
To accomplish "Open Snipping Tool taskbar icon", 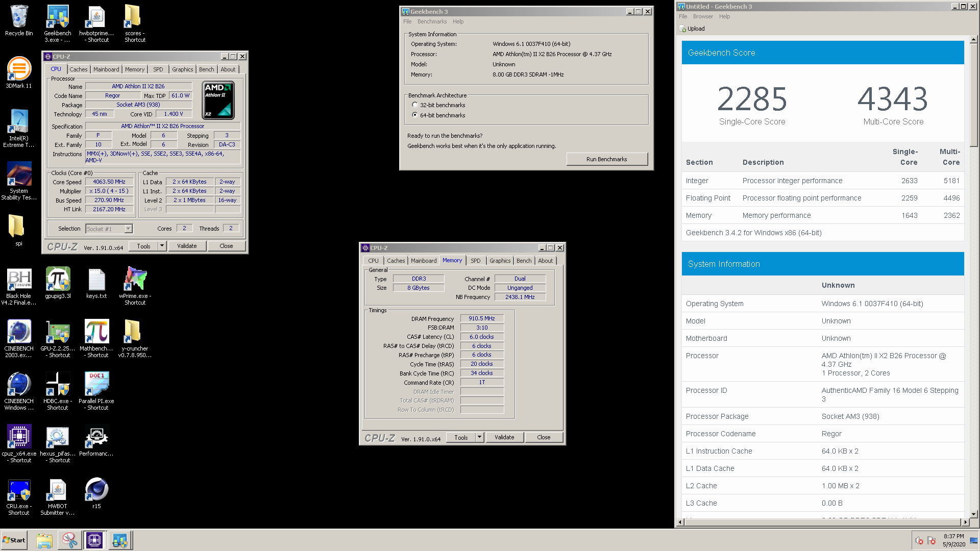I will click(x=69, y=540).
